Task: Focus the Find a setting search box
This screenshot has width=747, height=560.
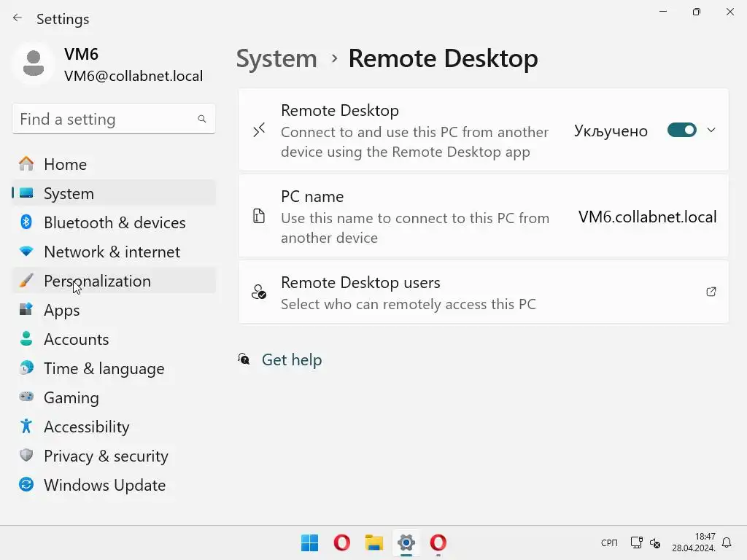Action: (113, 119)
